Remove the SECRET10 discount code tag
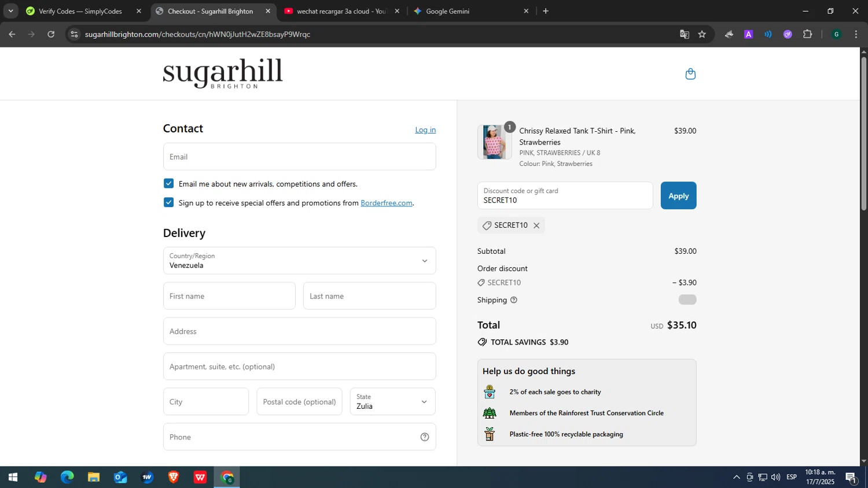The width and height of the screenshot is (868, 488). pyautogui.click(x=536, y=225)
